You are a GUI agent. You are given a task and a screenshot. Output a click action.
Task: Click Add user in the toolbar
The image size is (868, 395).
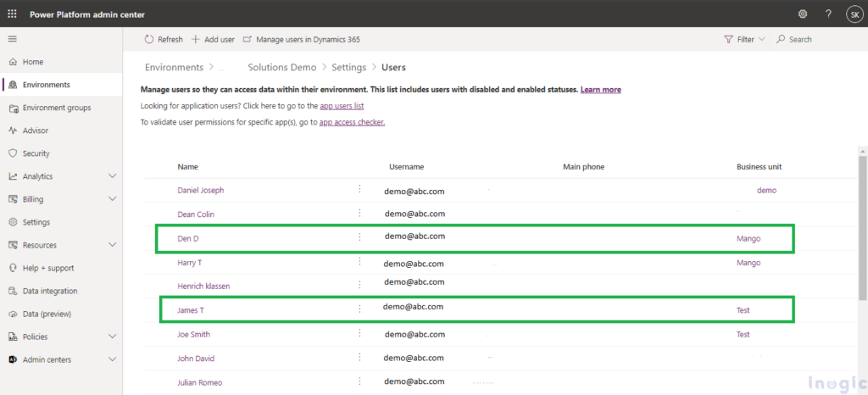click(x=213, y=39)
